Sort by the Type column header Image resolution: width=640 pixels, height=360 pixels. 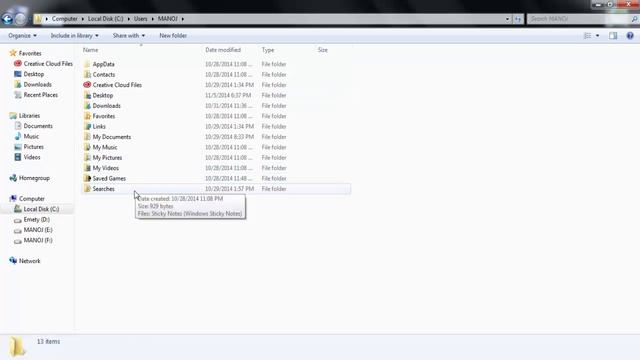click(x=268, y=50)
